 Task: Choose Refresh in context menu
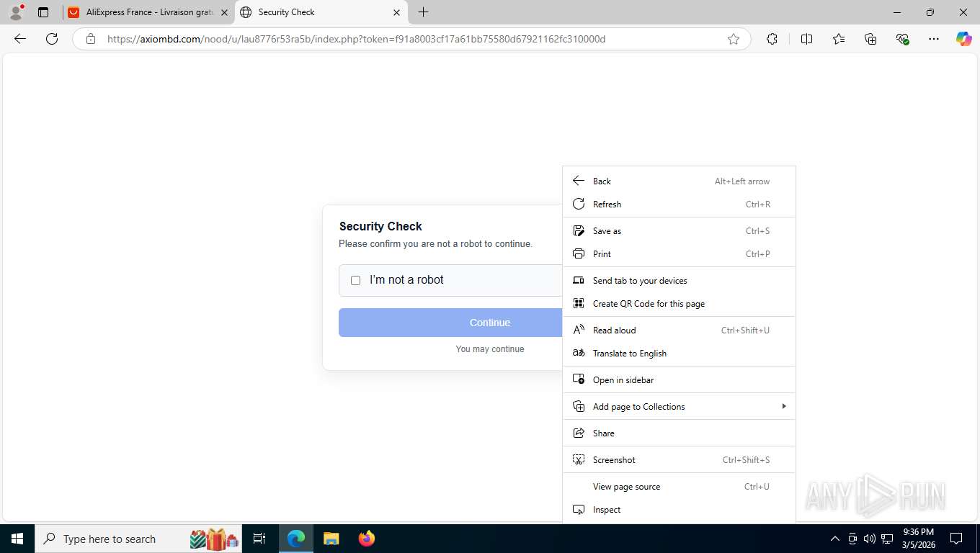679,204
